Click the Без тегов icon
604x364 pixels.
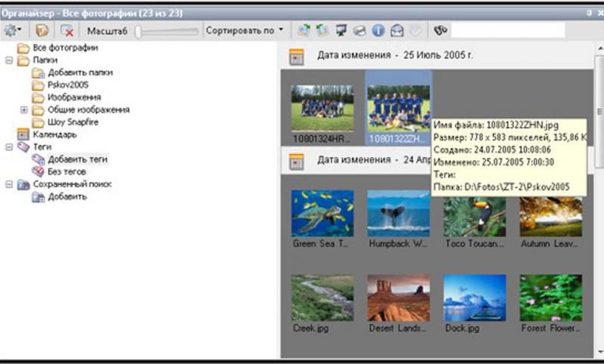tap(38, 171)
